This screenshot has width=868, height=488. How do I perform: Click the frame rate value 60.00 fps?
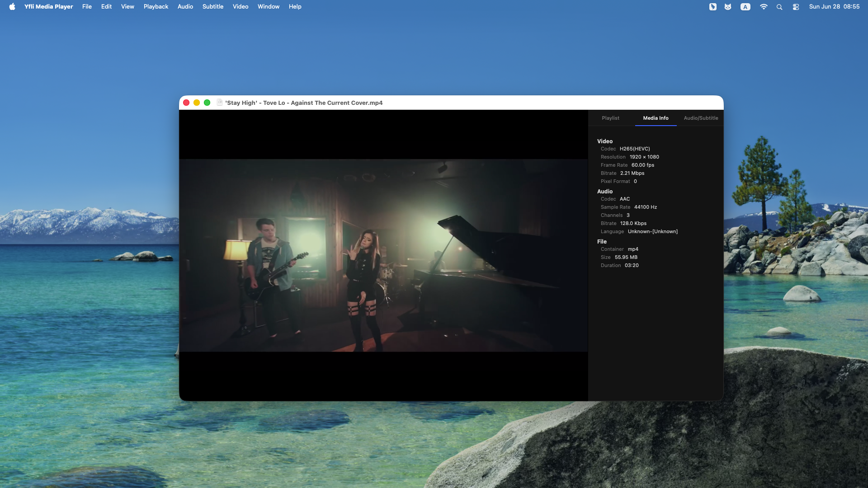pyautogui.click(x=643, y=165)
